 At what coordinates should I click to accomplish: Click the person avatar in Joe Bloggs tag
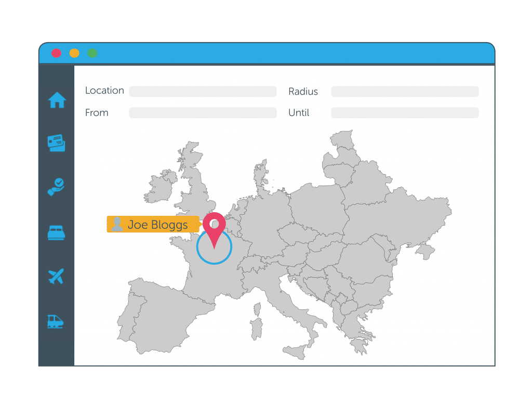(117, 225)
